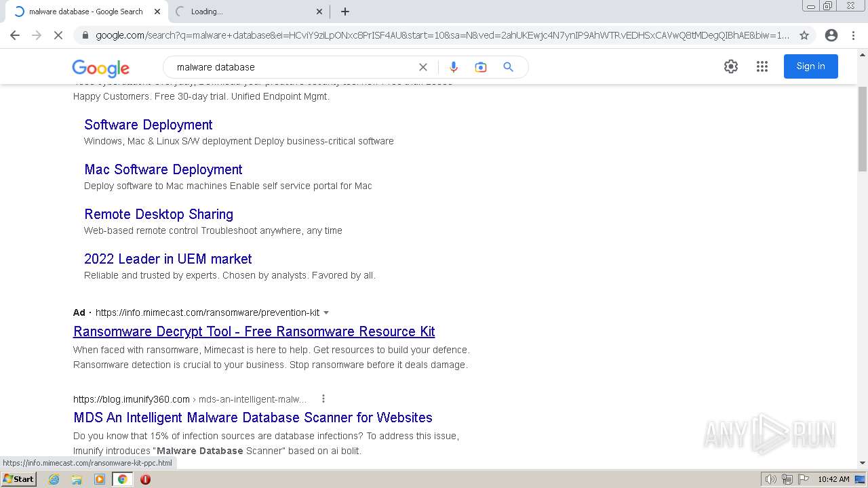The width and height of the screenshot is (868, 488).
Task: Open 2022 Leader in UEM market link
Action: tap(168, 259)
